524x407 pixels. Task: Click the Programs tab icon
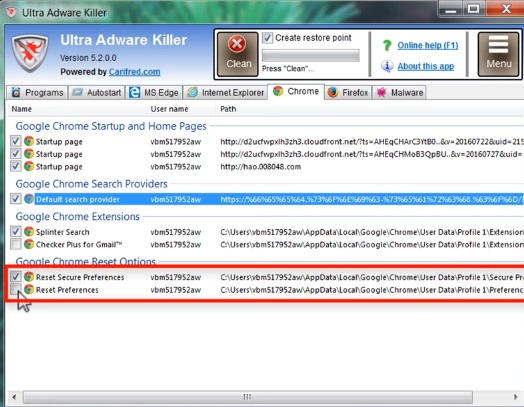point(16,92)
